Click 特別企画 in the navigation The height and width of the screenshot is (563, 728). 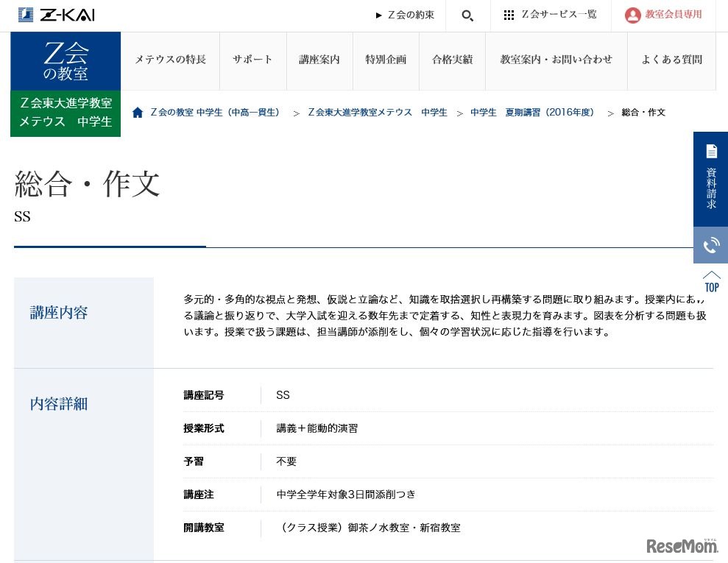click(x=386, y=60)
